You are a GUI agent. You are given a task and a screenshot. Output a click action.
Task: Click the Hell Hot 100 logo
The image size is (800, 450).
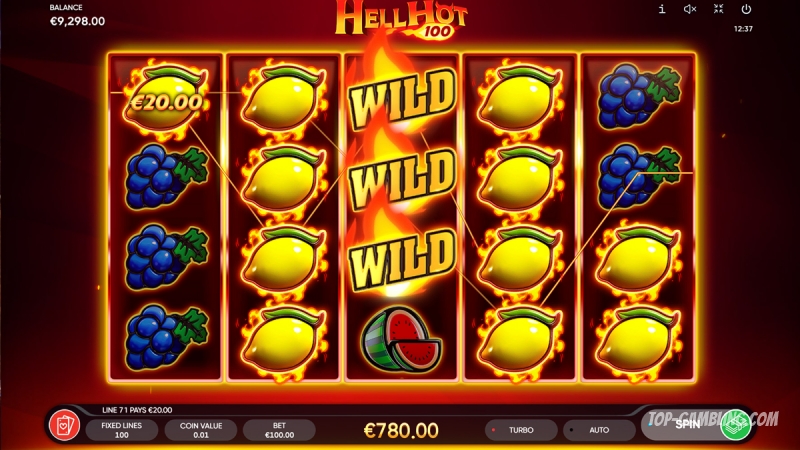tap(402, 19)
